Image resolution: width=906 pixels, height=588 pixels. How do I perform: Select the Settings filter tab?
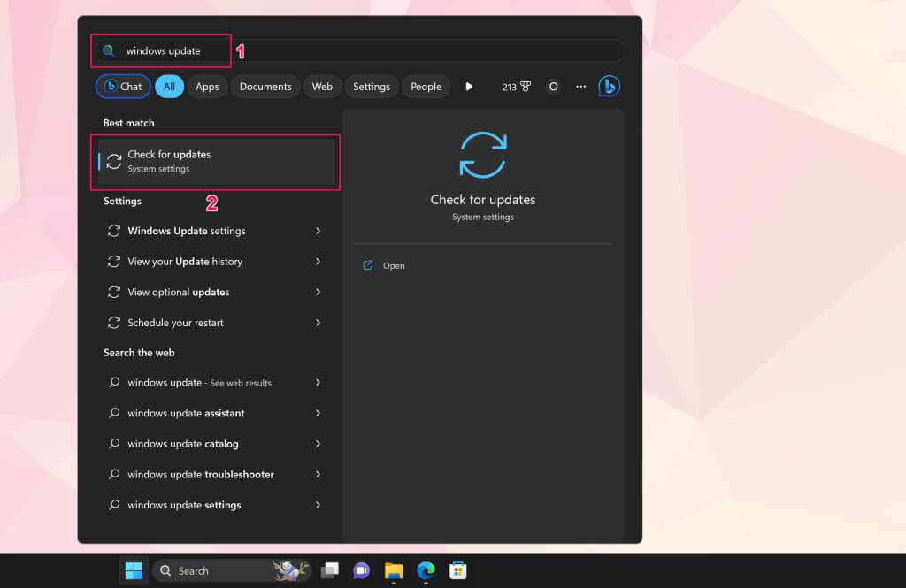pyautogui.click(x=372, y=87)
